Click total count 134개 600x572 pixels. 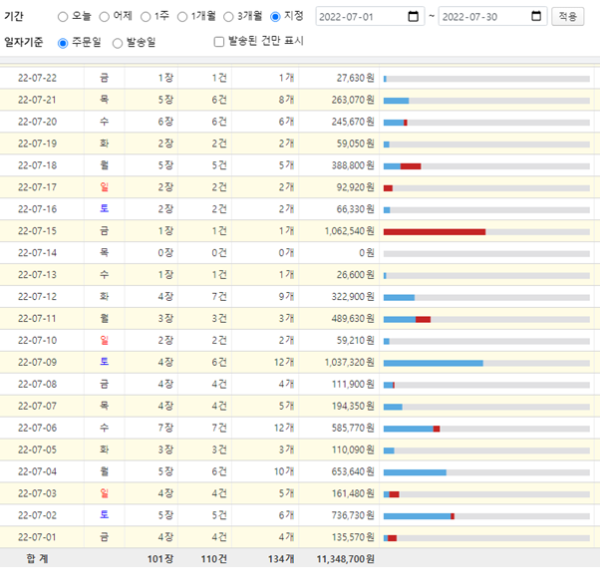(x=281, y=559)
